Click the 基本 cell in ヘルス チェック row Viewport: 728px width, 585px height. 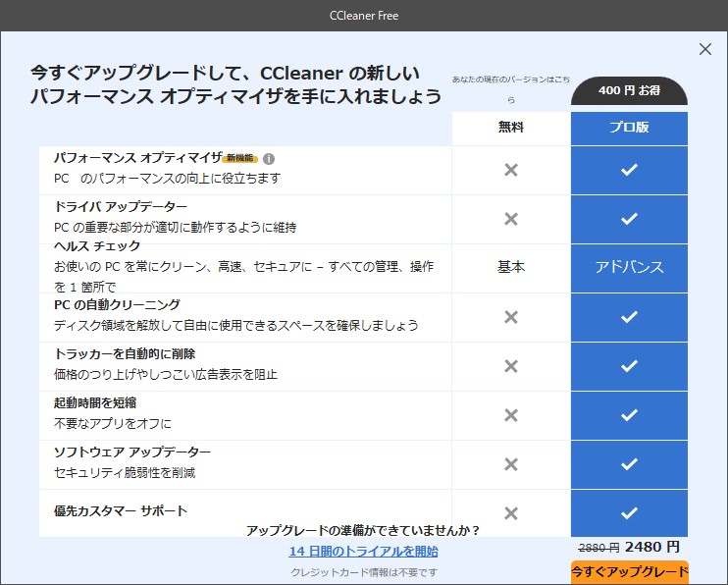[511, 267]
